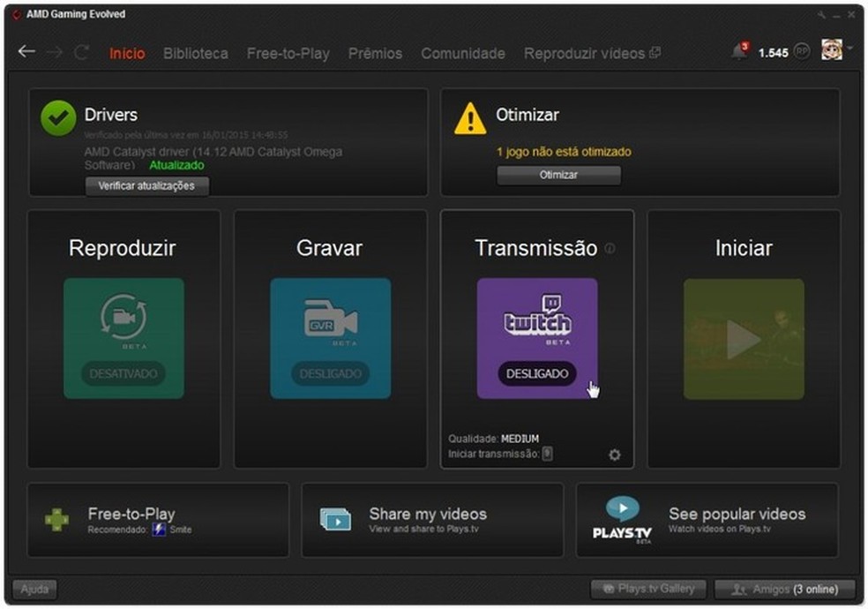
Task: Click the Drivers heading
Action: coord(111,115)
